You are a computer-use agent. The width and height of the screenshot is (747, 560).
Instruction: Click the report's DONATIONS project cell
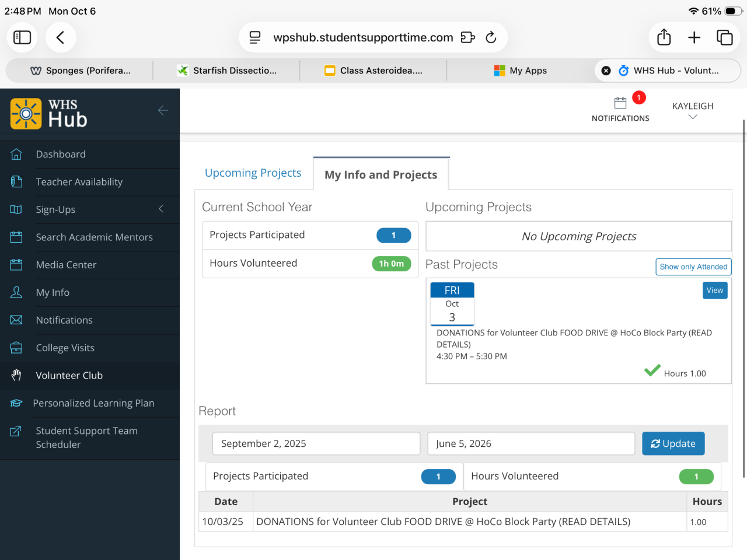(x=470, y=521)
